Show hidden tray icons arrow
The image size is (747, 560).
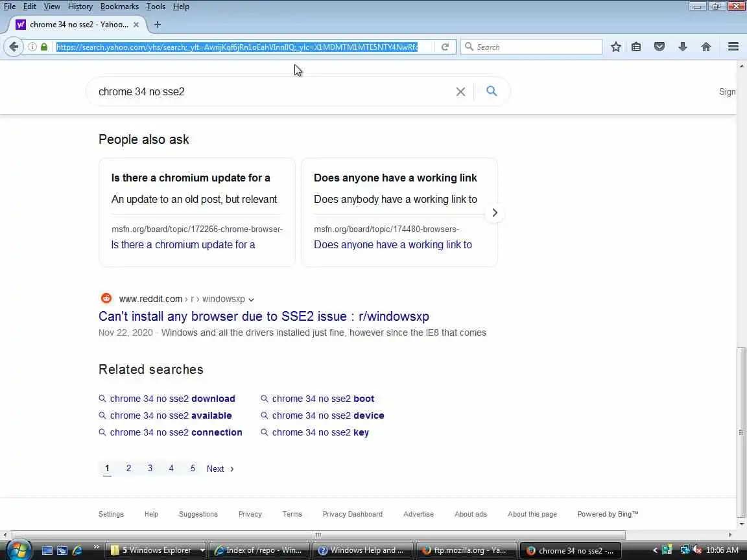point(655,550)
